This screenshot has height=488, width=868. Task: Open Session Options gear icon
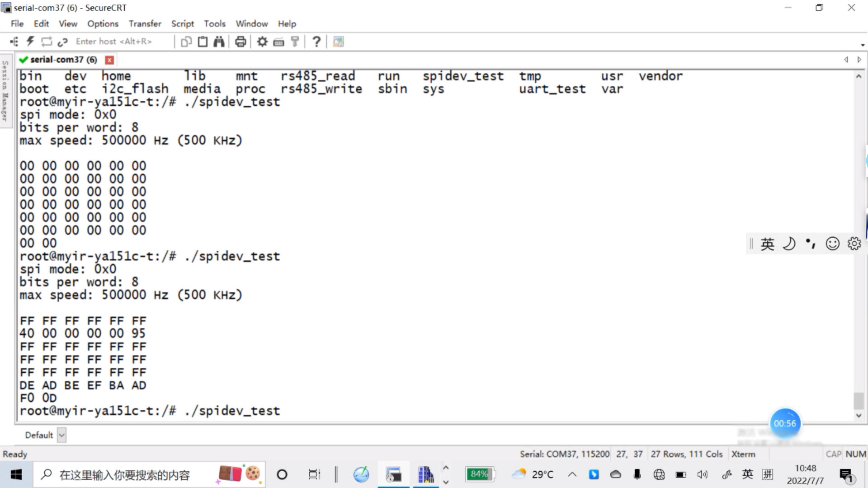tap(262, 42)
